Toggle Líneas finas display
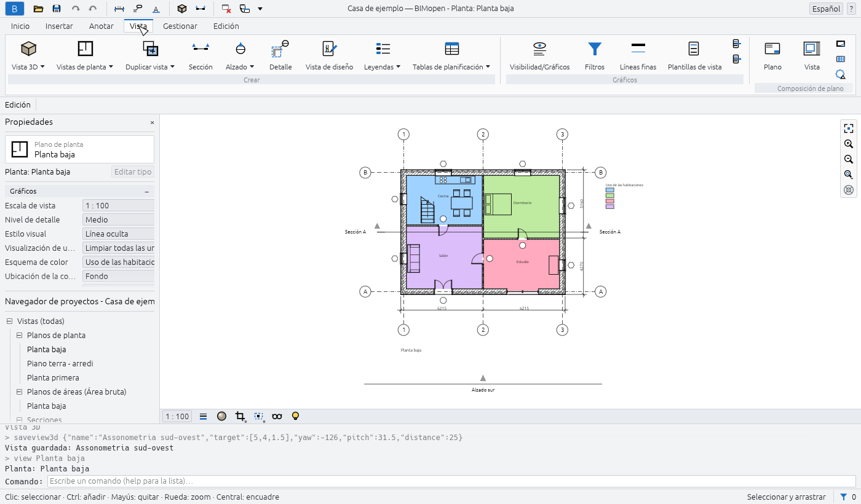Image resolution: width=861 pixels, height=504 pixels. click(x=638, y=55)
